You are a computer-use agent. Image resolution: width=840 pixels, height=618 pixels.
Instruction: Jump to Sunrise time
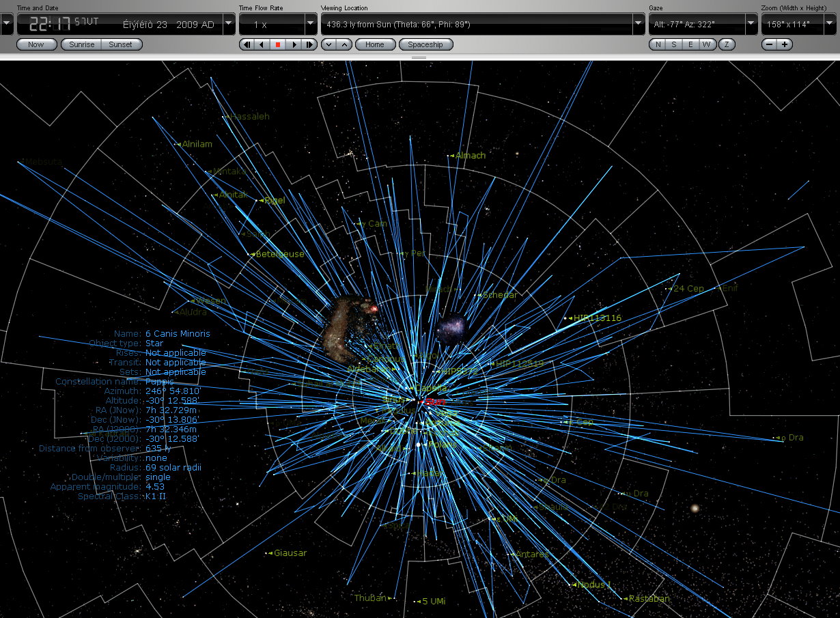[82, 44]
